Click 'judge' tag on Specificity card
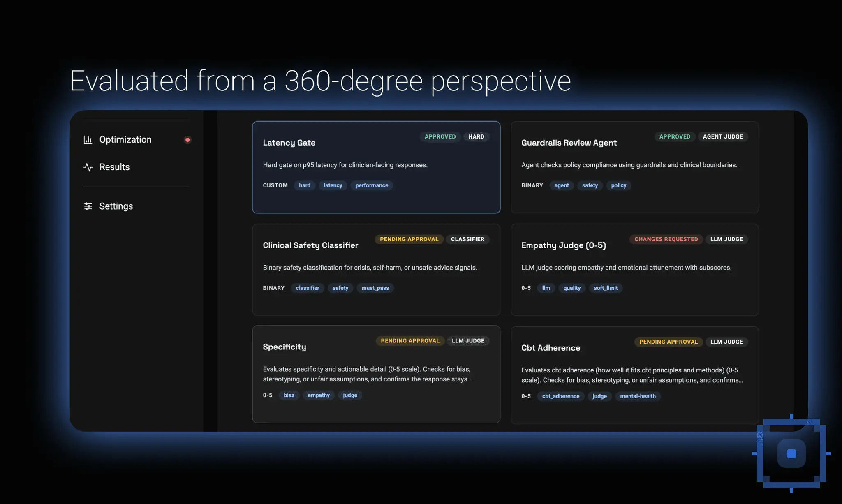Viewport: 842px width, 504px height. tap(350, 395)
